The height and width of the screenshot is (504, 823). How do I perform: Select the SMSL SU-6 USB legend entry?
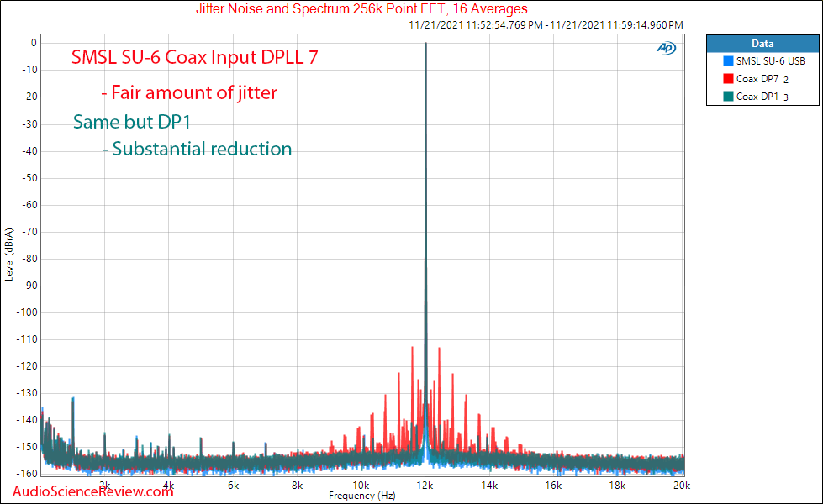(770, 60)
